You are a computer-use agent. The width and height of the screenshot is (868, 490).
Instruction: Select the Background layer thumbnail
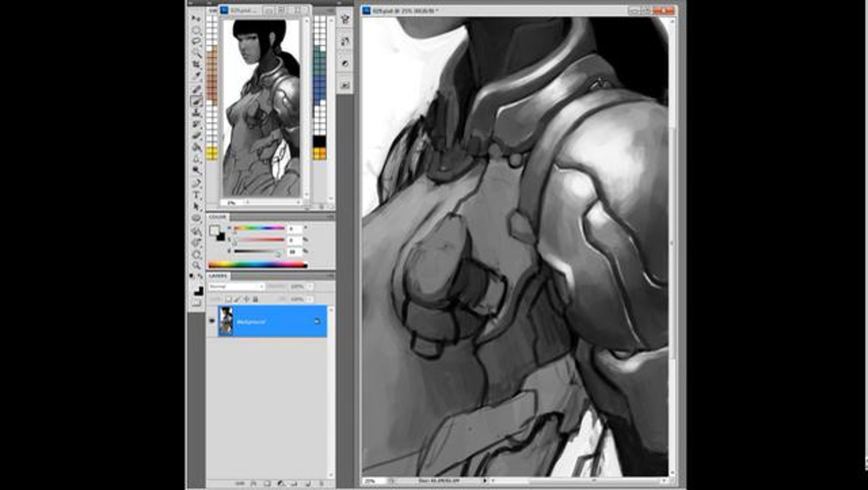[226, 321]
